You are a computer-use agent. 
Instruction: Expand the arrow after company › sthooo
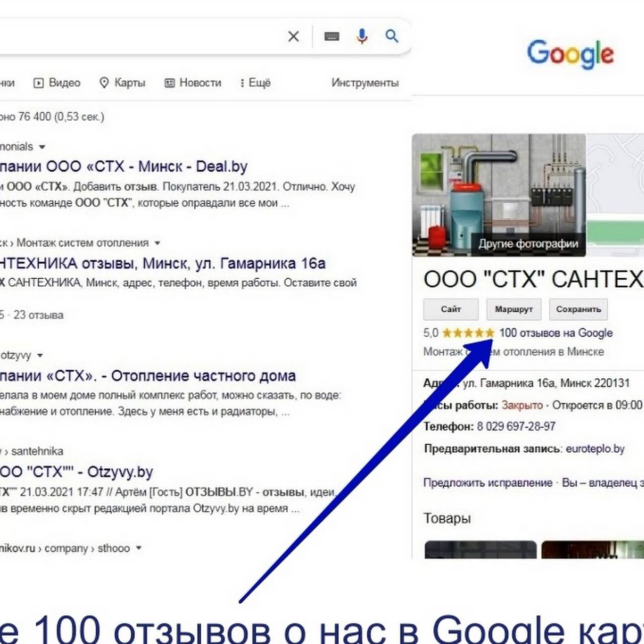click(138, 548)
